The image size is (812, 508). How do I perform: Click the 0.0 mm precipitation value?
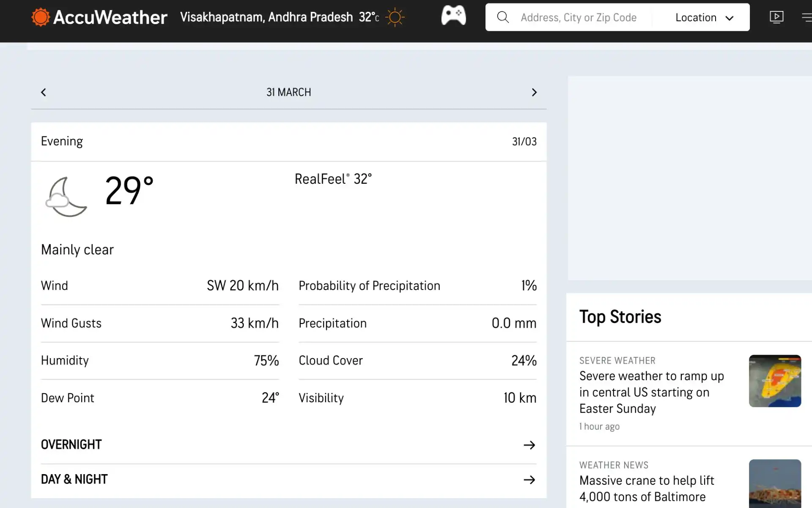tap(514, 323)
